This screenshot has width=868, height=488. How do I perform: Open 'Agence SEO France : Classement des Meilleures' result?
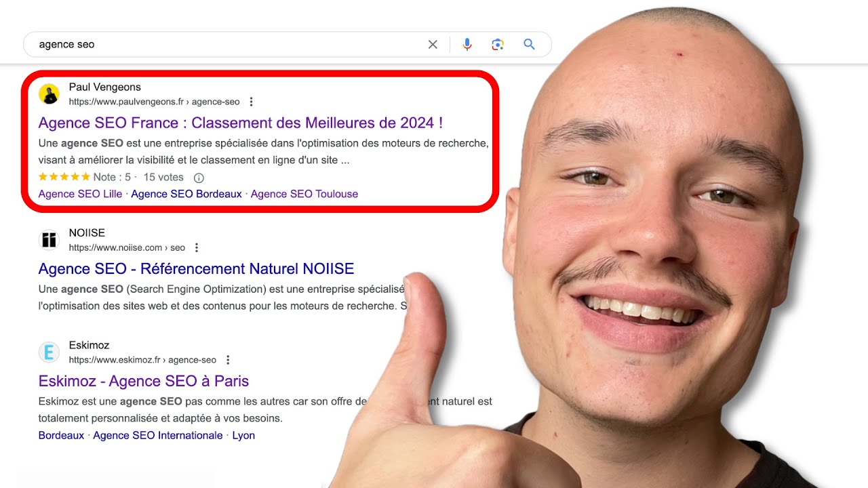point(241,123)
